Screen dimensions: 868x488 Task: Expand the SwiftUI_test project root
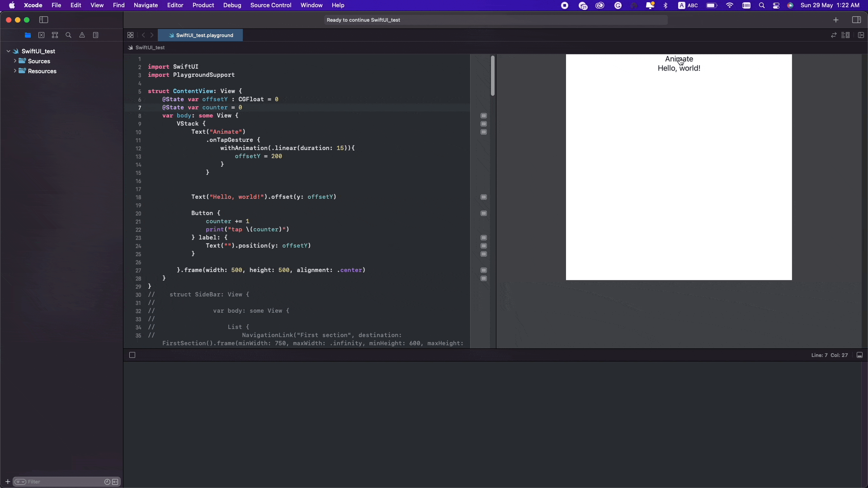pos(8,51)
